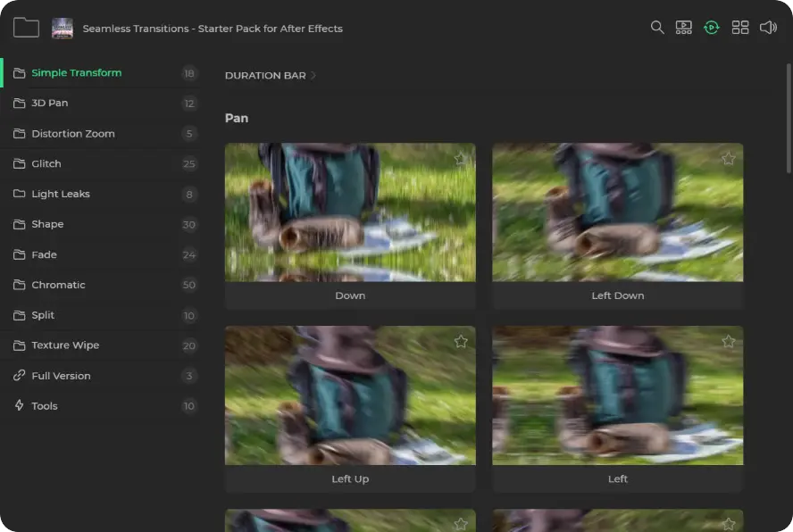
Task: Open the Chromatic category
Action: (100, 285)
